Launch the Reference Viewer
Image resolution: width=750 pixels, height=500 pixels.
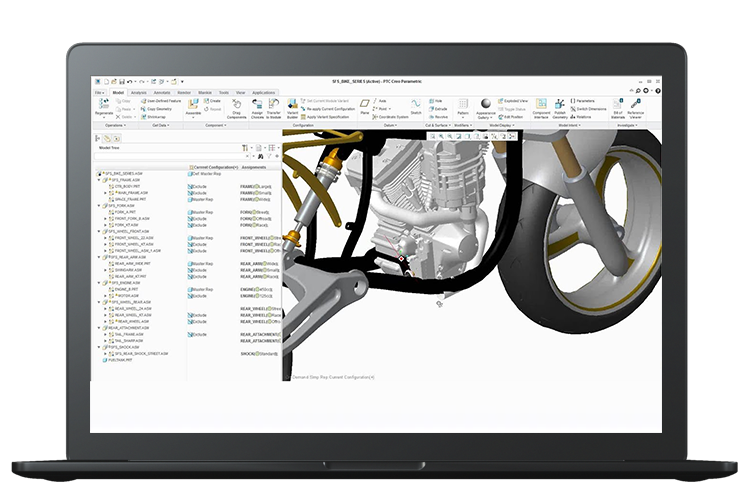pyautogui.click(x=637, y=104)
